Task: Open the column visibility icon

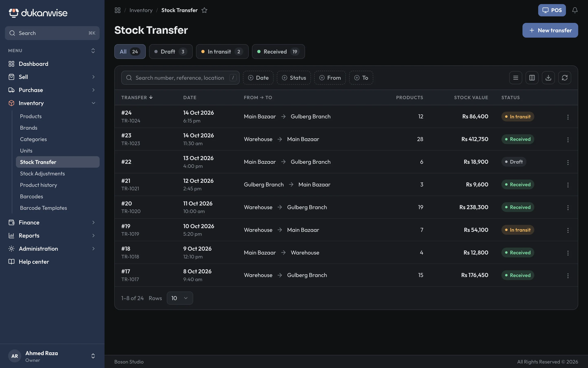Action: pos(532,78)
